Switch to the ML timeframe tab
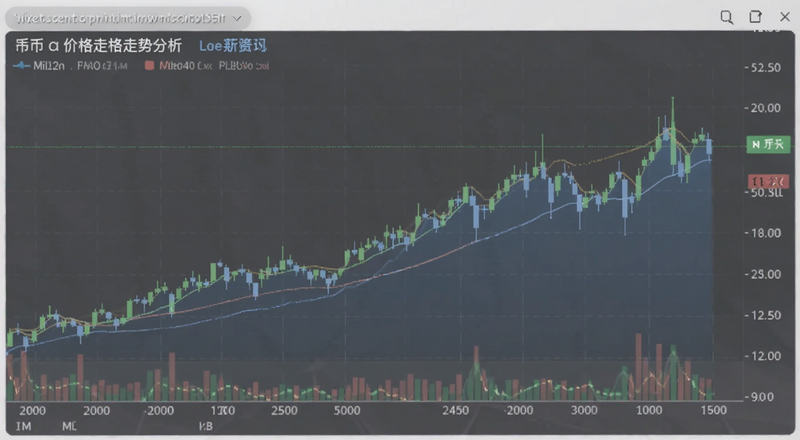The image size is (800, 440). pos(69,426)
